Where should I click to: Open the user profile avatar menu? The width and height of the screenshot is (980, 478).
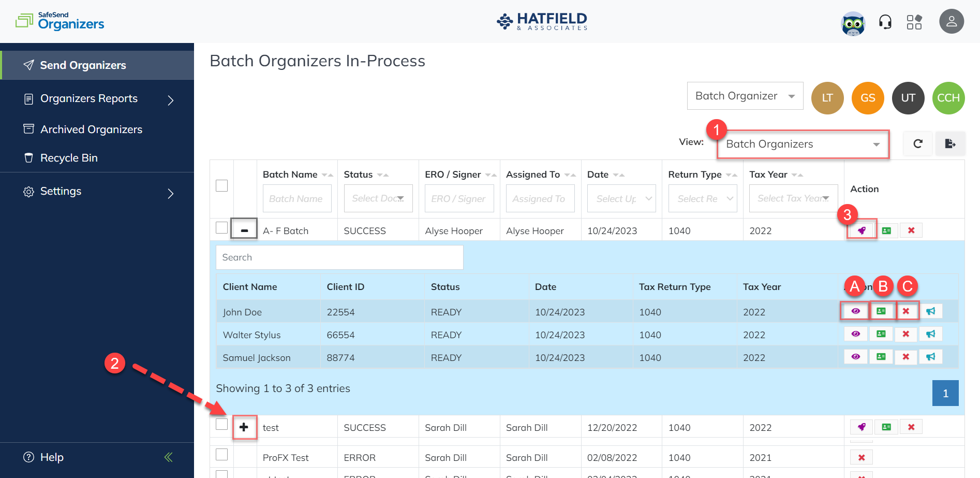point(952,22)
